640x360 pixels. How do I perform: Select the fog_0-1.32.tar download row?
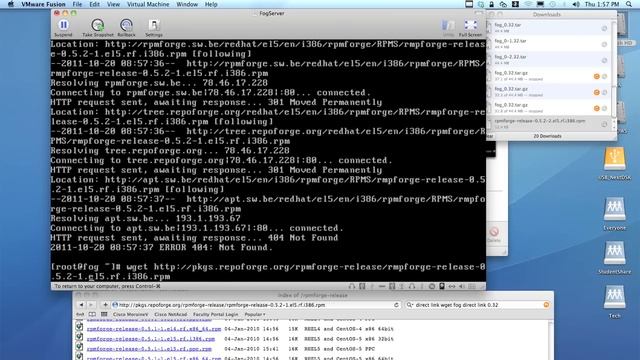click(549, 44)
